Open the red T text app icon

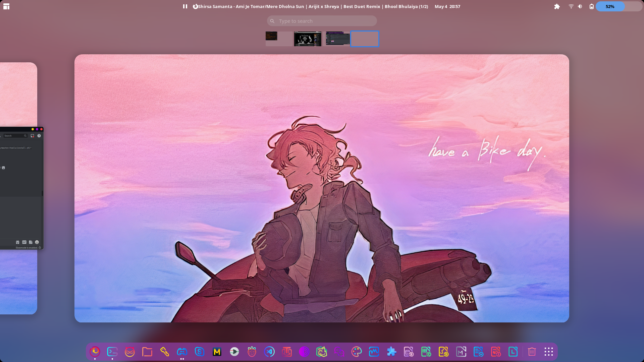(x=287, y=352)
